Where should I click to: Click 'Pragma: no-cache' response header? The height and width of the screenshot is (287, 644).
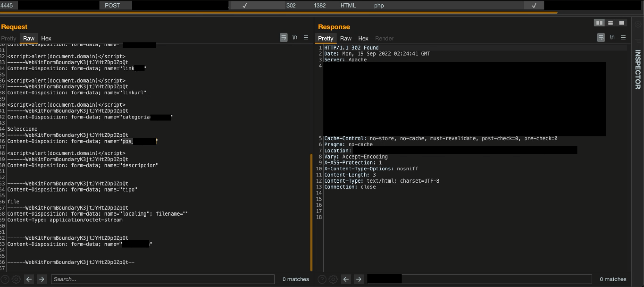pos(348,144)
